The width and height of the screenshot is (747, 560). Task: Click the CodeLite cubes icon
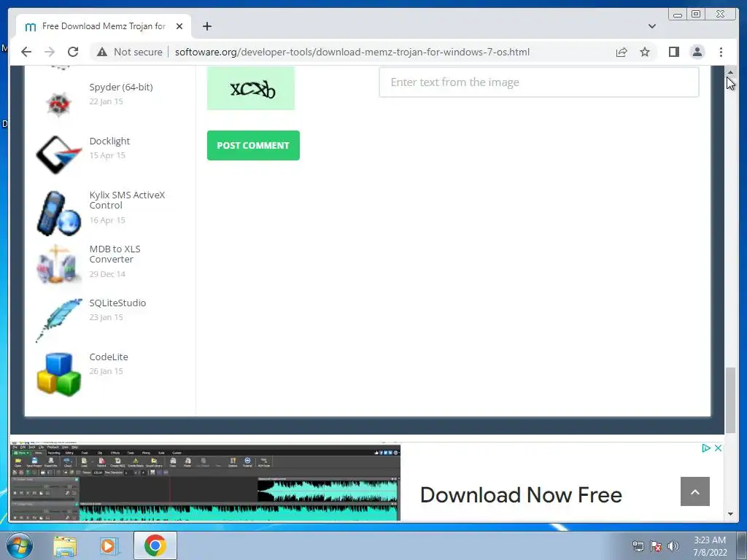point(58,374)
